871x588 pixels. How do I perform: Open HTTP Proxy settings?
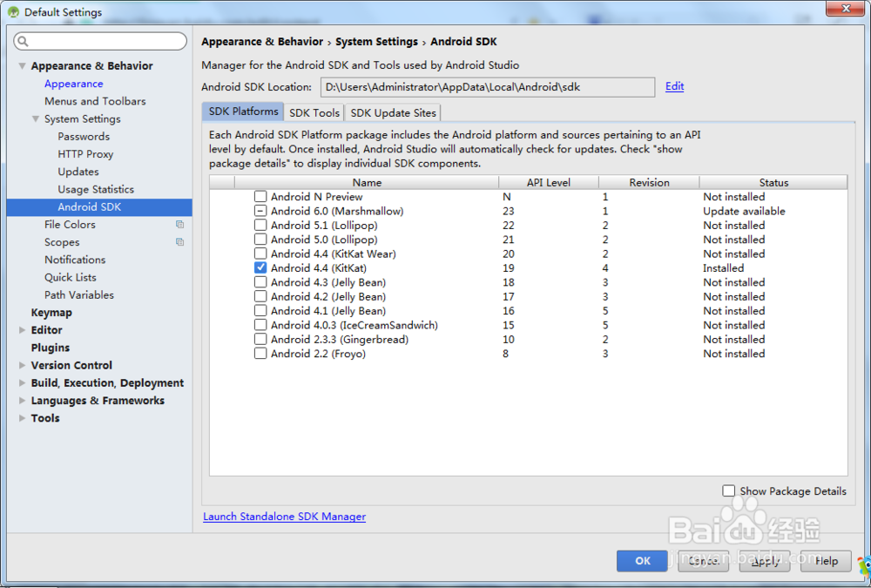coord(85,154)
